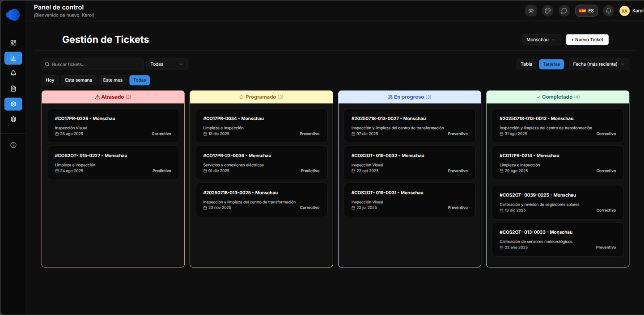644x315 pixels.
Task: Click the Programado spinner icon
Action: (x=241, y=97)
